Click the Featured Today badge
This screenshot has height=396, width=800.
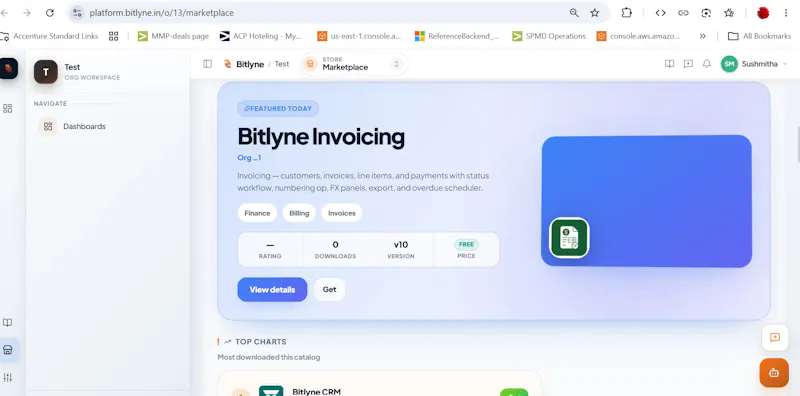click(x=278, y=108)
